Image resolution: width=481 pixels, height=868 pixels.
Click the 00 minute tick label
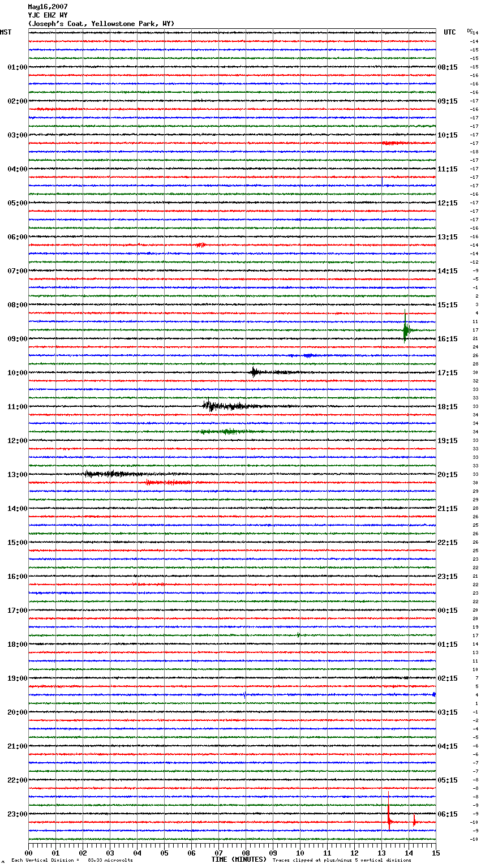click(28, 853)
